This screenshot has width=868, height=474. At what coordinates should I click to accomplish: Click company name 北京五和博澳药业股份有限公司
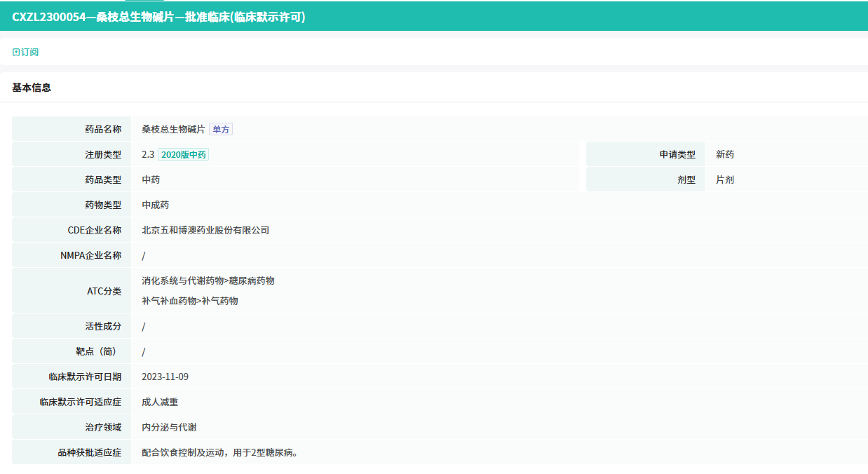205,230
